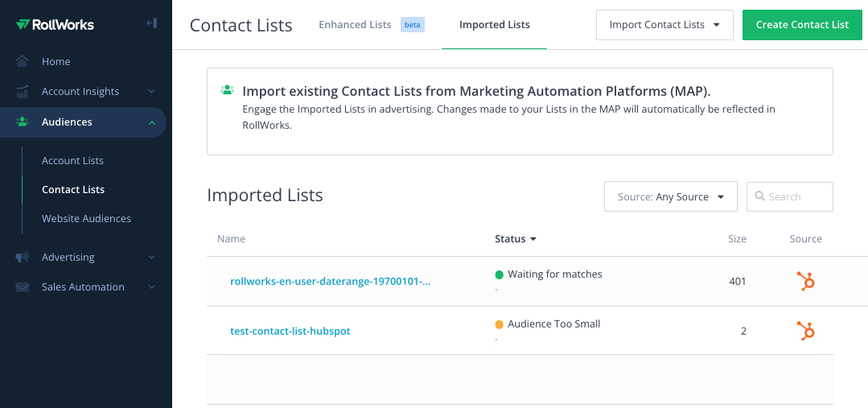Click the Audience Too Small status text
The height and width of the screenshot is (408, 868).
pyautogui.click(x=553, y=324)
